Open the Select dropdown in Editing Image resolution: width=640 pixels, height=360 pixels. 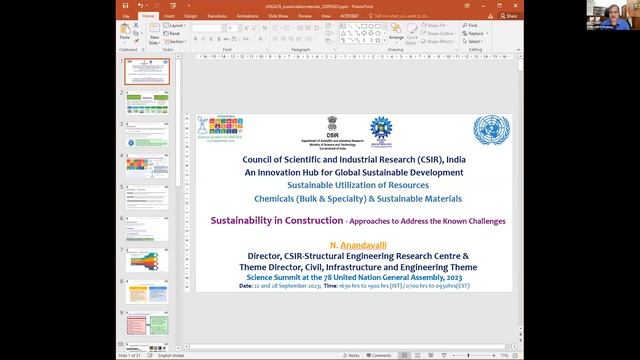[x=473, y=42]
